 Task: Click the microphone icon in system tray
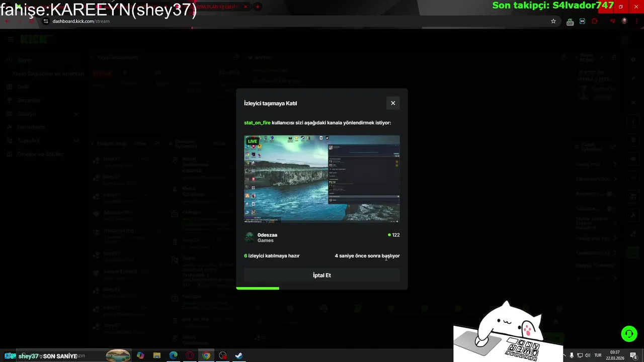click(572, 355)
